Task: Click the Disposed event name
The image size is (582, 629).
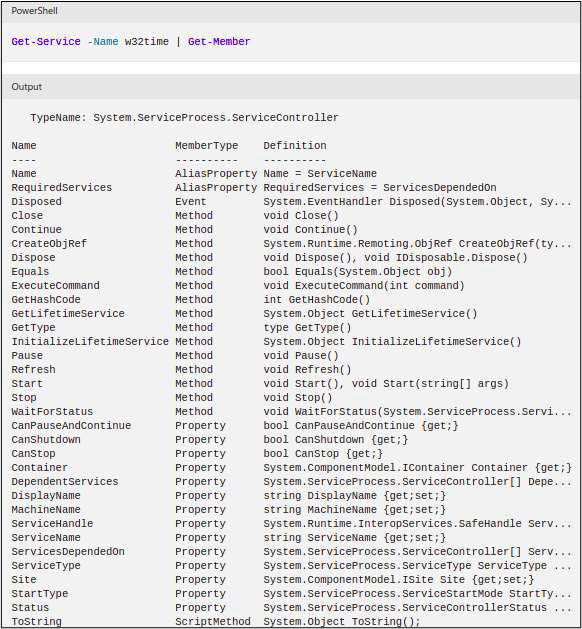Action: point(37,202)
